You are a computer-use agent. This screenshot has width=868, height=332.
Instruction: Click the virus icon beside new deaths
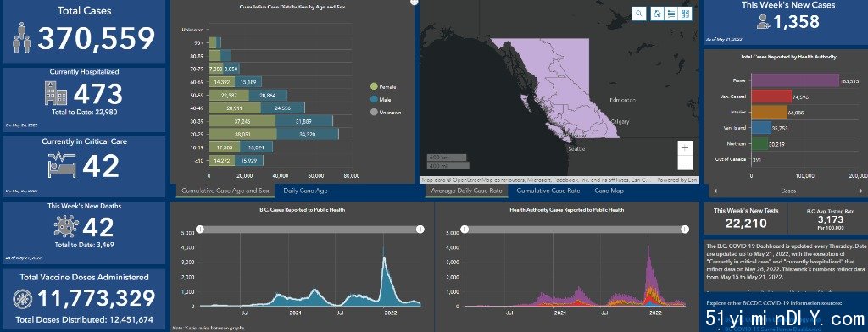[x=66, y=226]
